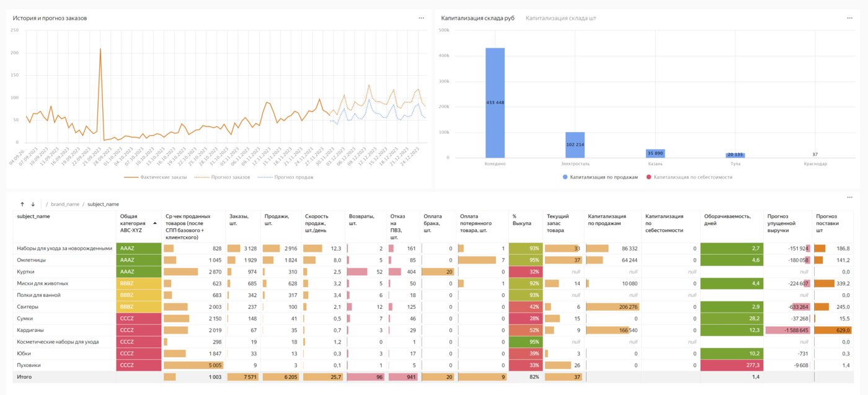Image resolution: width=868 pixels, height=395 pixels.
Task: Toggle the Прогноз продаж legend series
Action: [x=285, y=177]
